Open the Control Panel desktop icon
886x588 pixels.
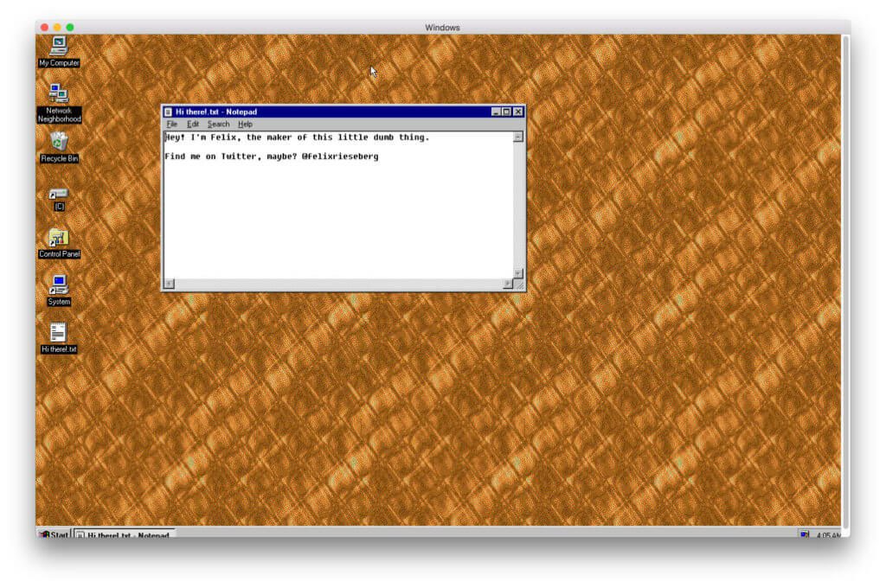[59, 238]
